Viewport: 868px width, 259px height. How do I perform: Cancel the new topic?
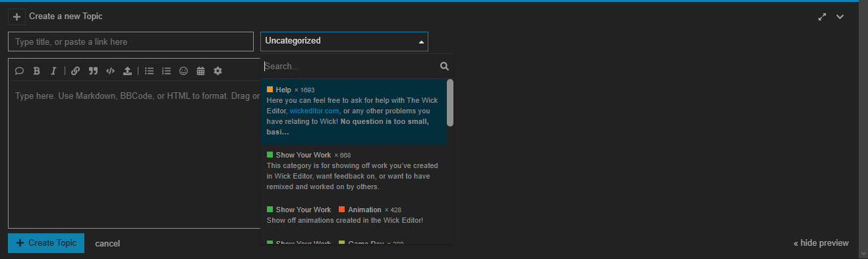click(107, 244)
